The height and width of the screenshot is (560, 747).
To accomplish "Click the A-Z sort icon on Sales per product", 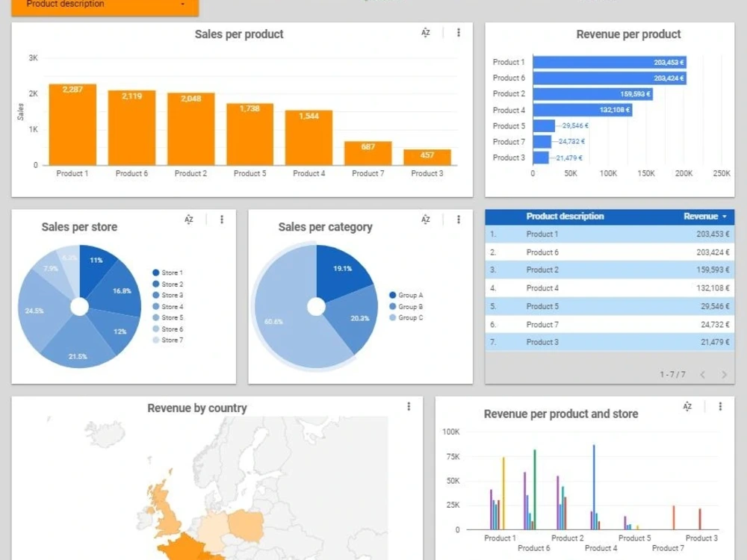I will pos(426,33).
